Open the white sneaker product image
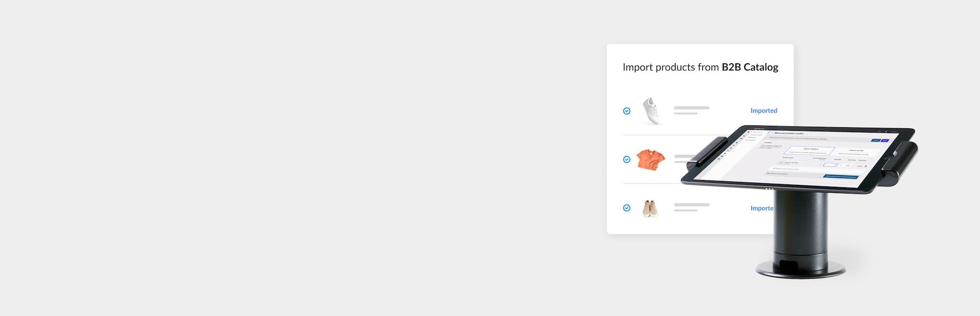 (651, 111)
